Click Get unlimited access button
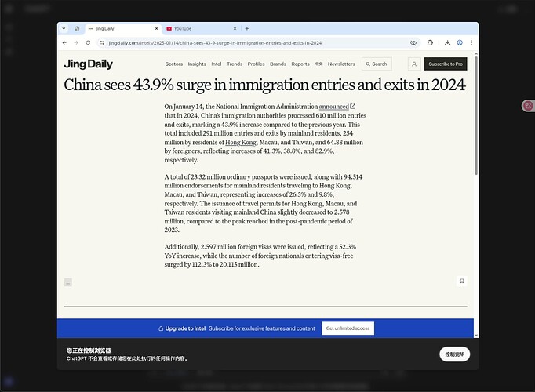The image size is (535, 392). [x=348, y=328]
